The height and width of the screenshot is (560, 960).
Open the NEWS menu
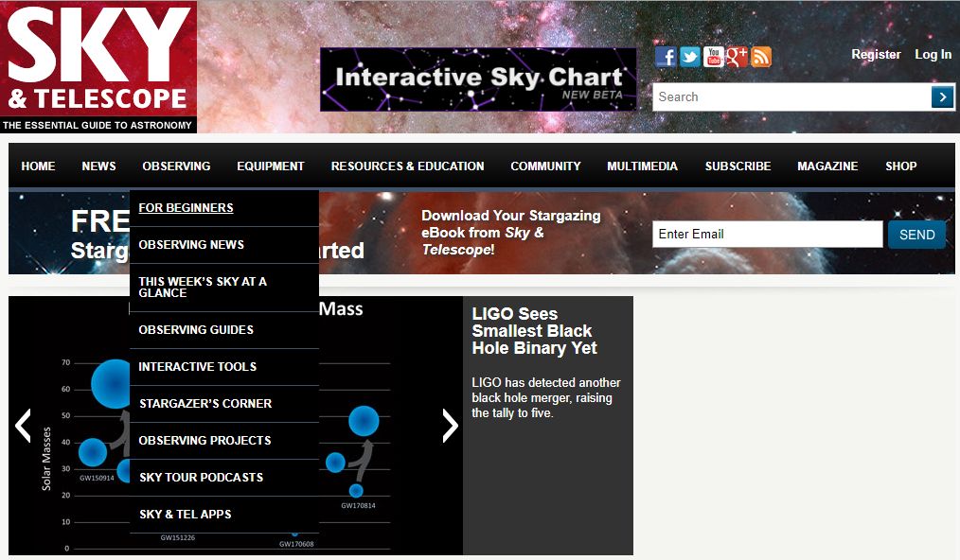98,166
